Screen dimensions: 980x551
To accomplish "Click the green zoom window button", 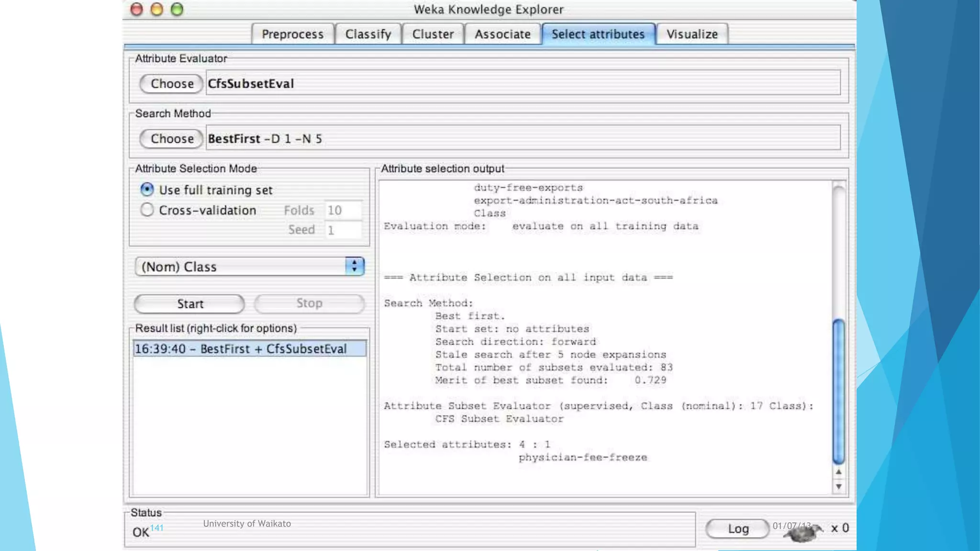I will click(177, 10).
